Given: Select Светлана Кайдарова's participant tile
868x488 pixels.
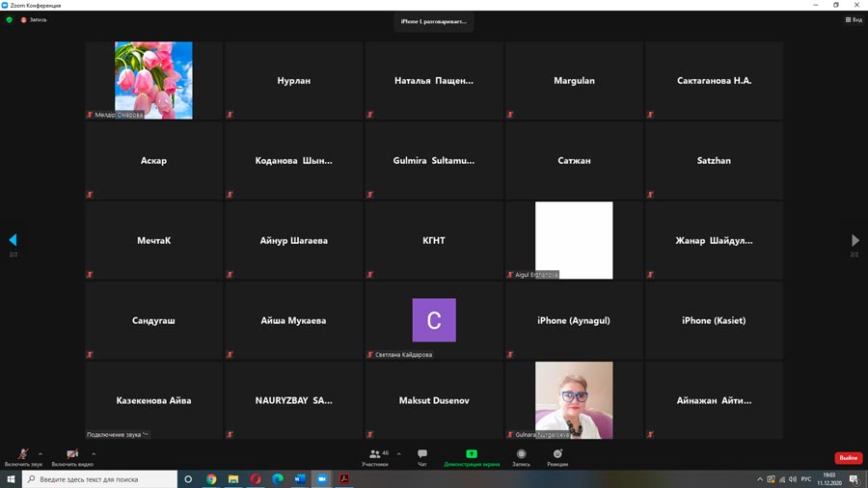Looking at the screenshot, I should (434, 320).
